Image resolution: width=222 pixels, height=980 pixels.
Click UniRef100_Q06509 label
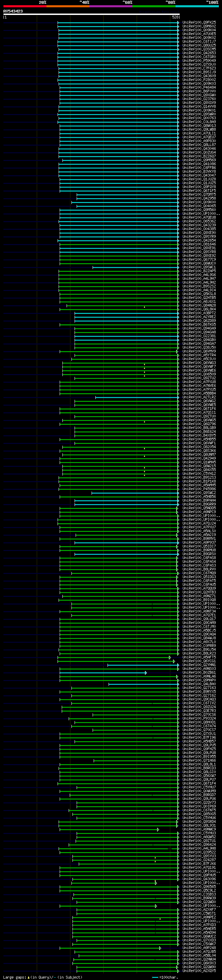pos(199,374)
